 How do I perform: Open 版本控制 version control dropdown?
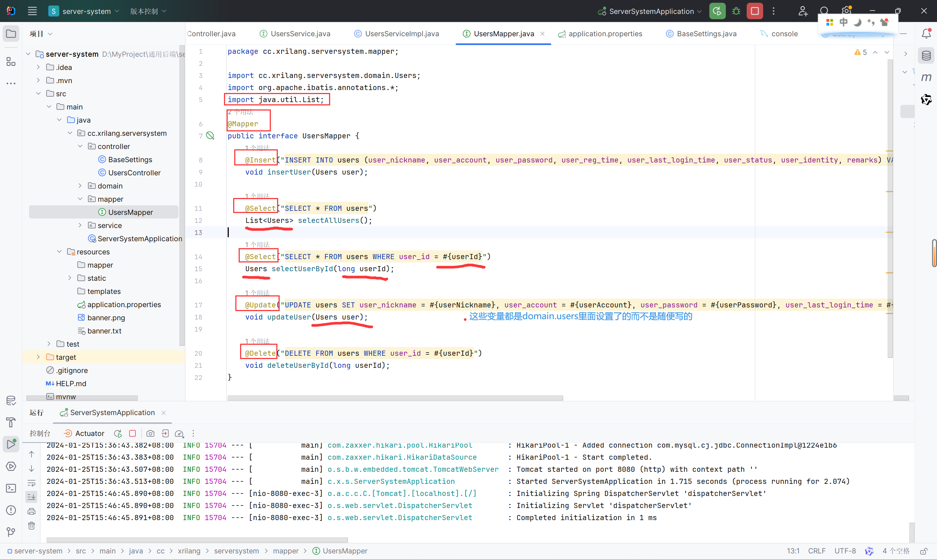tap(148, 11)
